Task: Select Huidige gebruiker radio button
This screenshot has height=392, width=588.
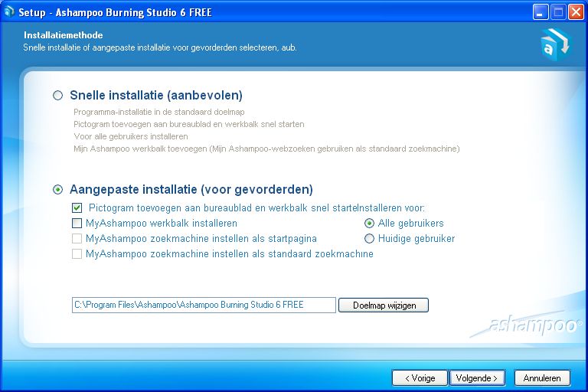Action: (x=370, y=239)
